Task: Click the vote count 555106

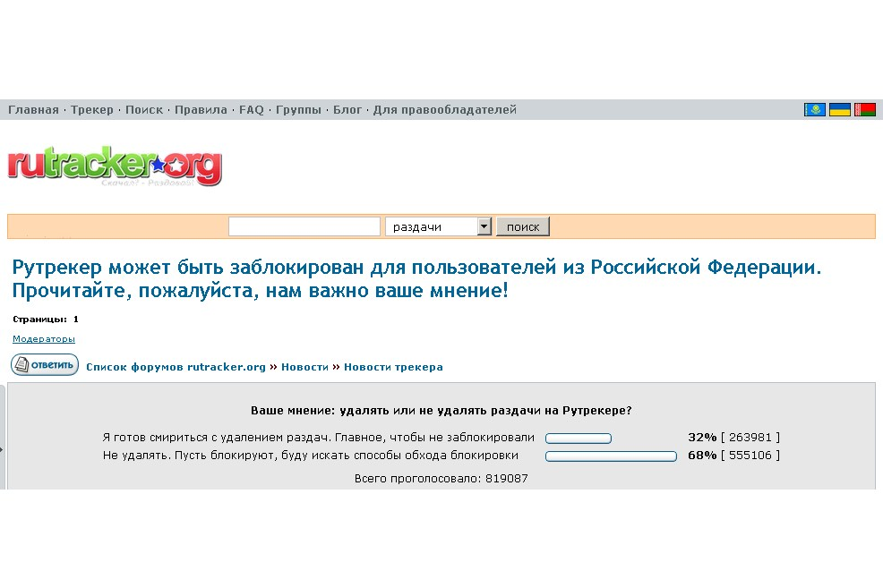Action: [750, 456]
